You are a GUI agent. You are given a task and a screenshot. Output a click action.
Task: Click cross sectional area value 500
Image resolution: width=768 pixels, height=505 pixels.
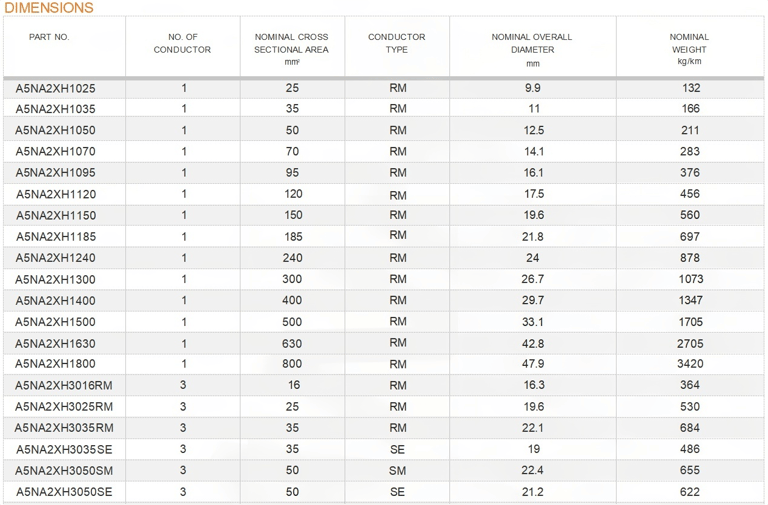coord(292,322)
